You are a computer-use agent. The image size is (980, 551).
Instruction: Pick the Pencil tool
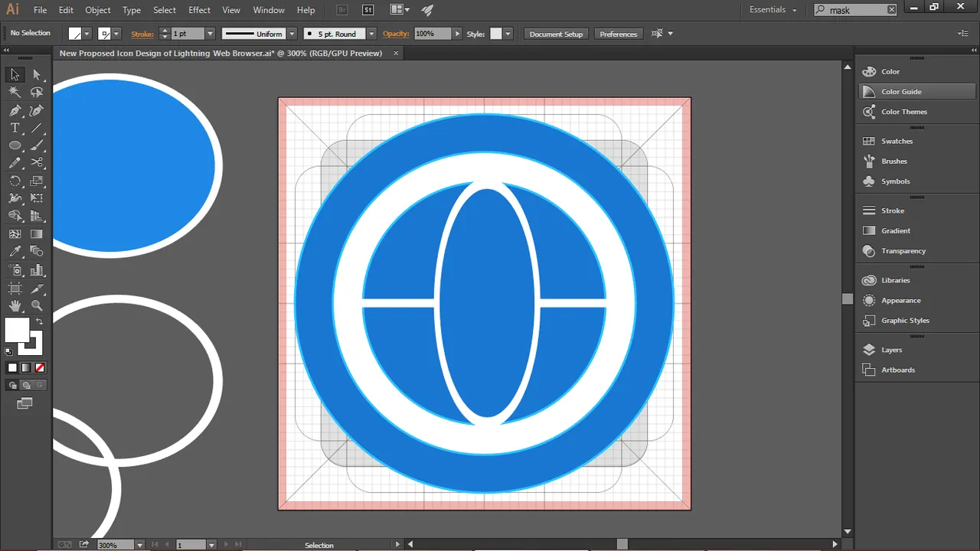15,163
